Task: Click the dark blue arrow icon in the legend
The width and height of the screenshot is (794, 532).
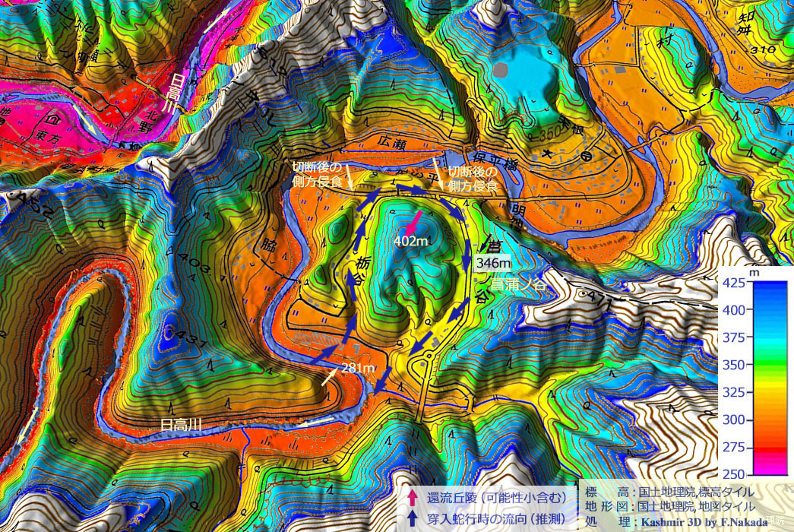Action: point(412,518)
